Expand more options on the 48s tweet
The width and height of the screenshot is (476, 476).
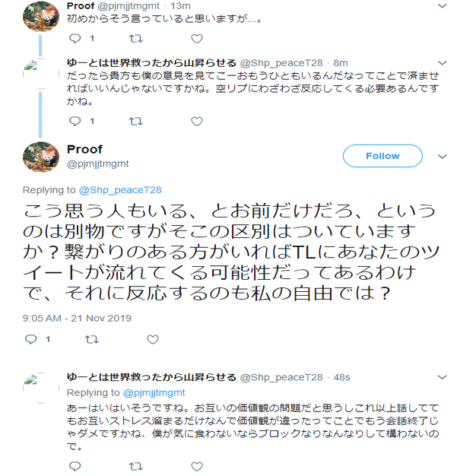coord(443,377)
